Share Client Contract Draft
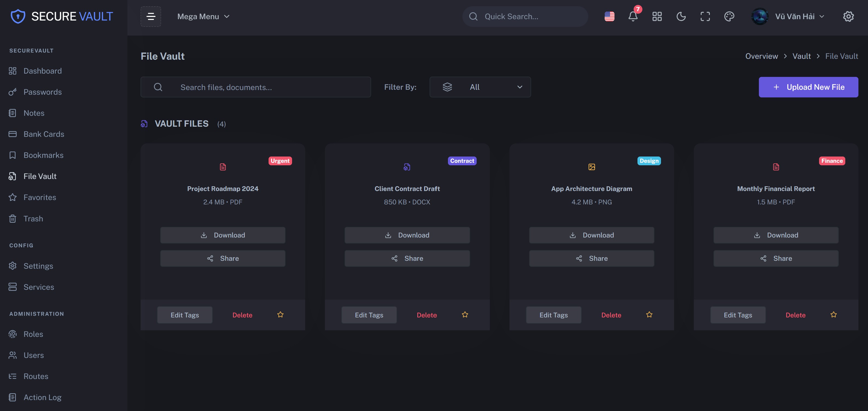 coord(407,258)
